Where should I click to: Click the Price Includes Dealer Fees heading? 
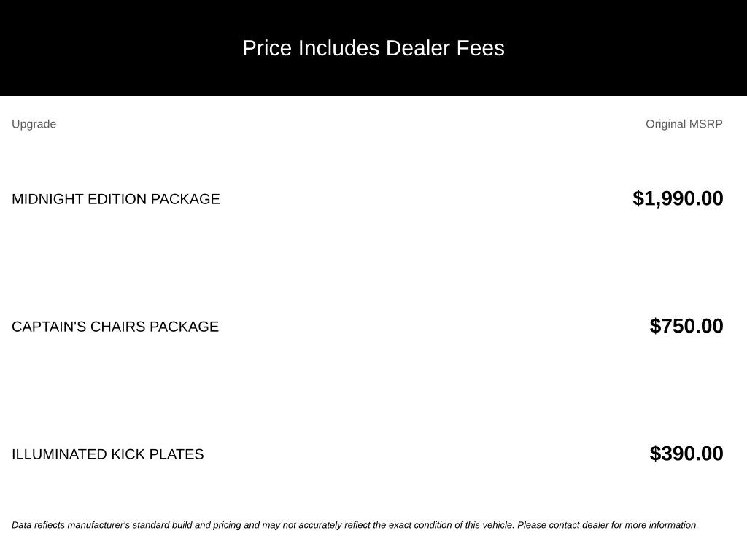(373, 48)
